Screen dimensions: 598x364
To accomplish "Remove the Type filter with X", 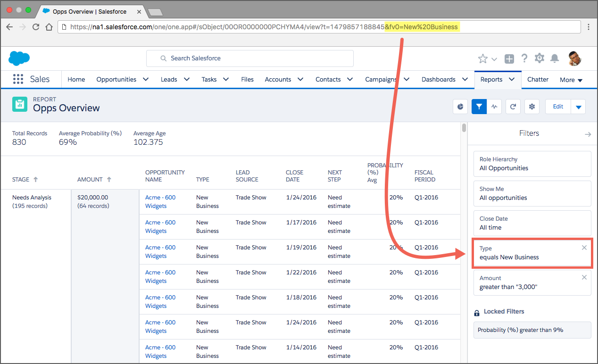I will pyautogui.click(x=584, y=248).
